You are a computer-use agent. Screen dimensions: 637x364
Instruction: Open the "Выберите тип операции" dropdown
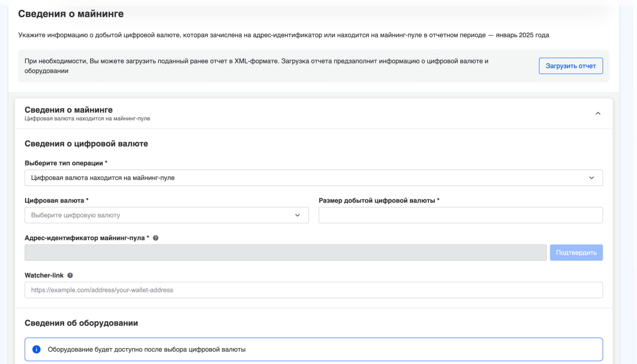click(x=313, y=178)
